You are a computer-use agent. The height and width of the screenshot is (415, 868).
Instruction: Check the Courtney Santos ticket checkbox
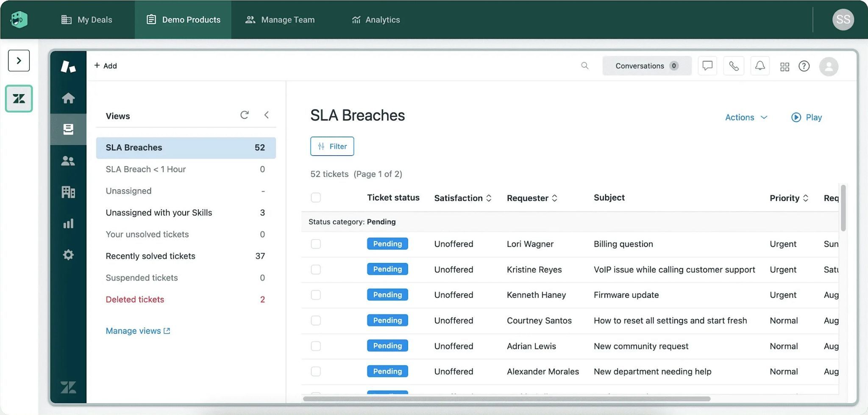point(316,321)
